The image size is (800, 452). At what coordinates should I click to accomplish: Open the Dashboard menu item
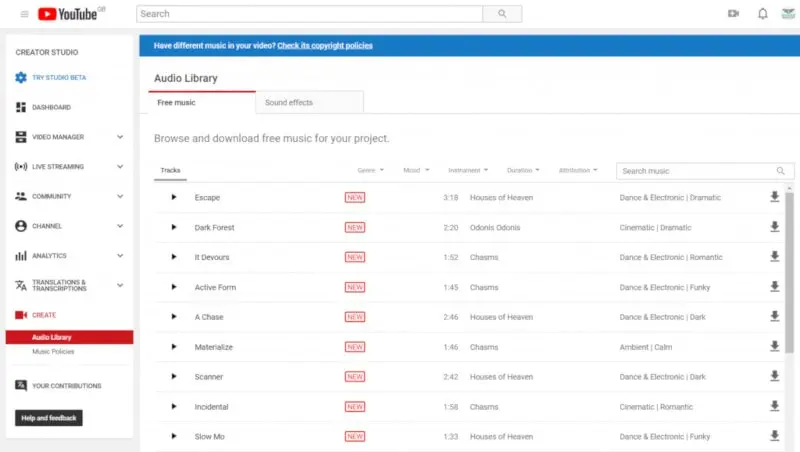click(52, 107)
